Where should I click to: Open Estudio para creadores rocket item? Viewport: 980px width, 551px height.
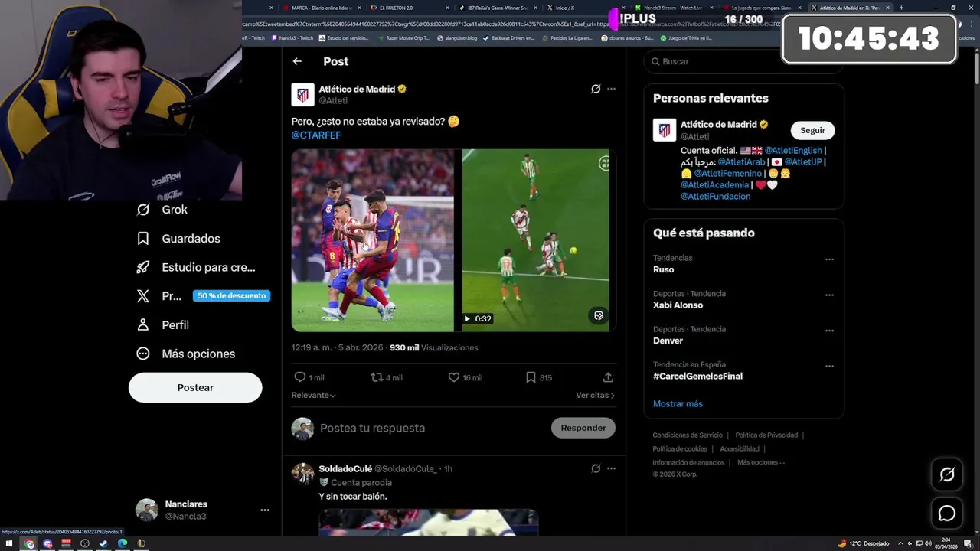pos(196,267)
